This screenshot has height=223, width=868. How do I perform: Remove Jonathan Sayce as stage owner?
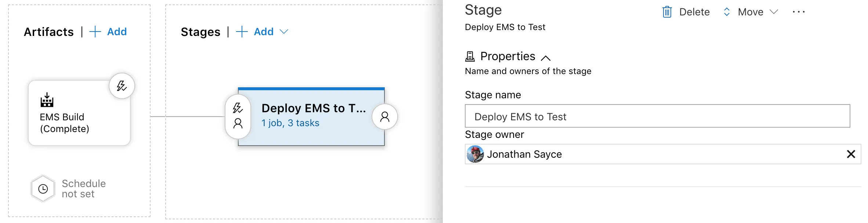click(x=851, y=154)
